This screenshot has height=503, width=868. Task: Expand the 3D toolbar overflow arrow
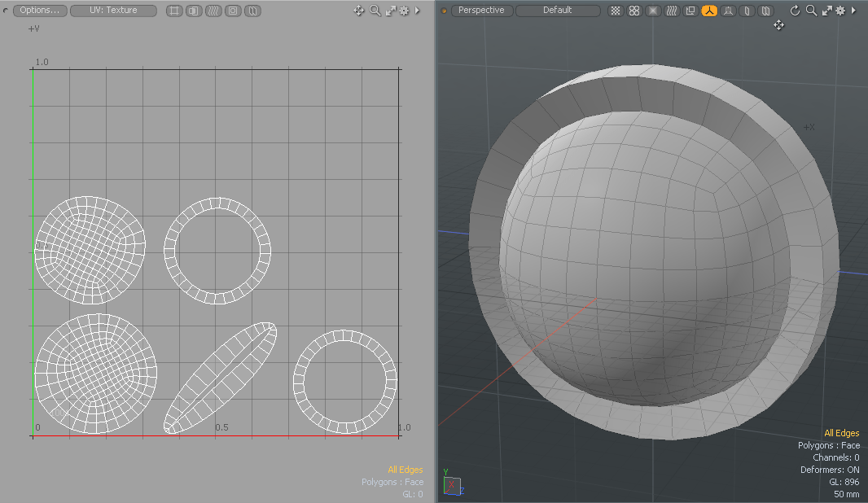(855, 10)
